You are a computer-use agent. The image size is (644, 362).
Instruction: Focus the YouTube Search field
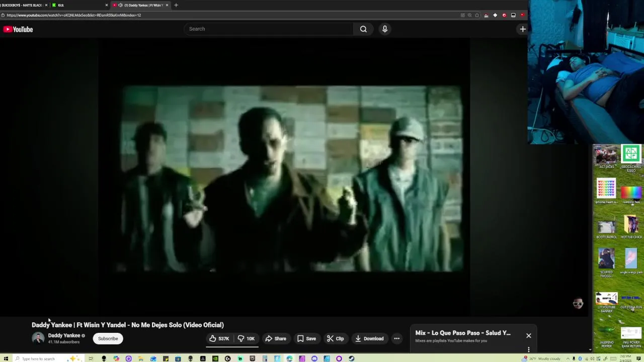[x=269, y=29]
